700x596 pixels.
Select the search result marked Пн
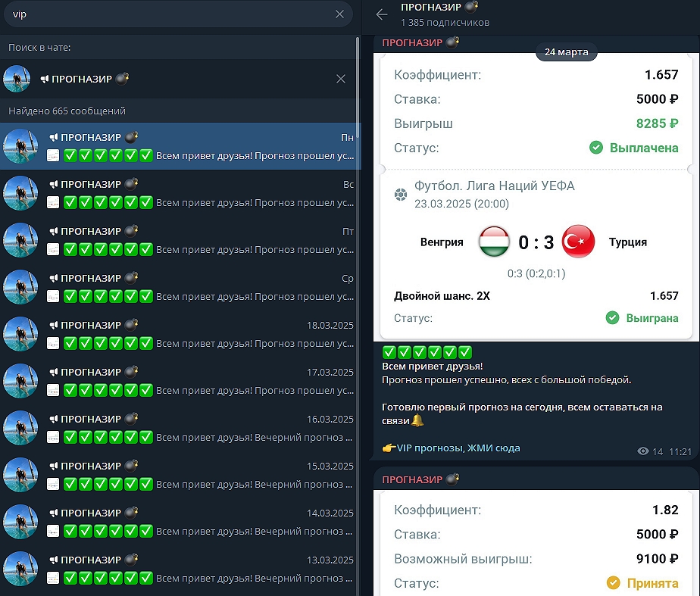coord(179,146)
